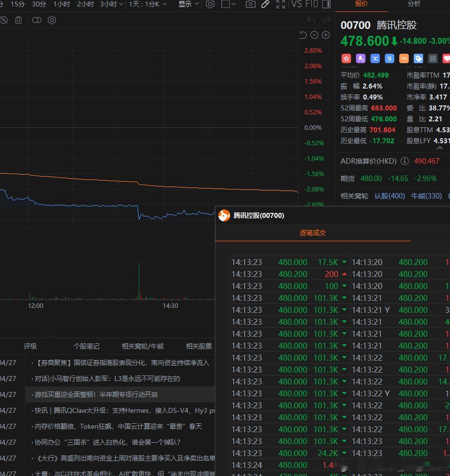Hide drawings with crossed-eye icon

tap(3, 20)
